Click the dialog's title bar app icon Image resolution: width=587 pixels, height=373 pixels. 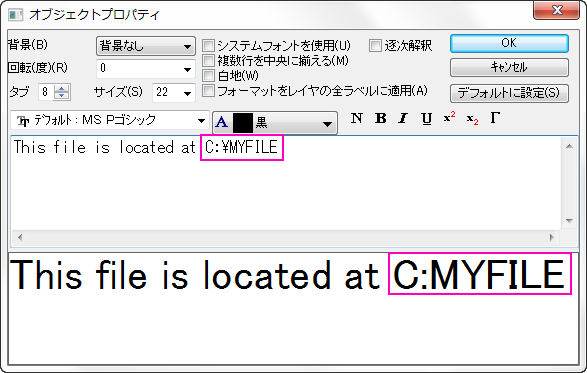click(16, 15)
